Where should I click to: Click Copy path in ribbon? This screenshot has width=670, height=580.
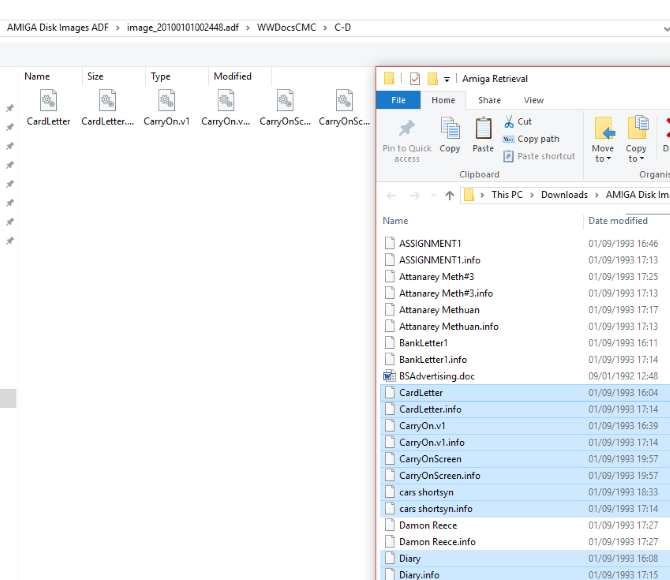pyautogui.click(x=537, y=139)
